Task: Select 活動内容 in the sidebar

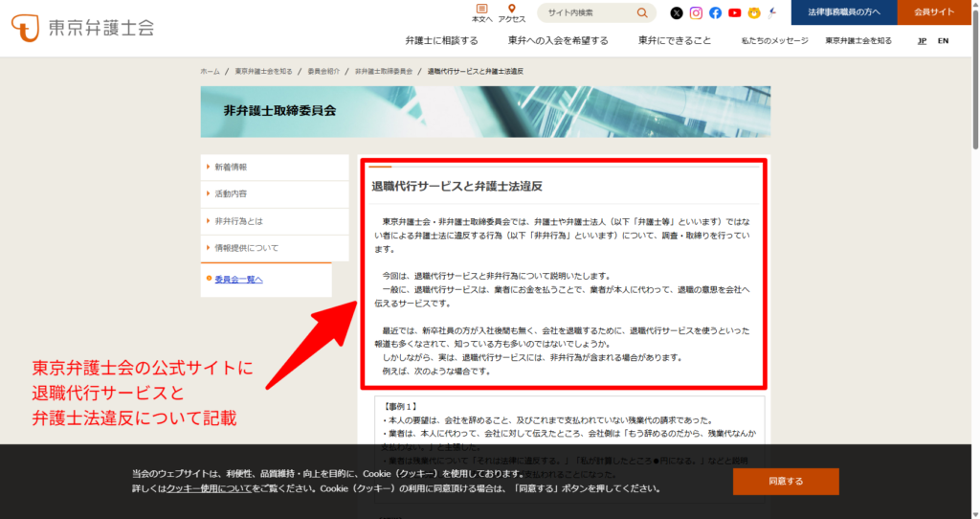Action: pos(275,193)
